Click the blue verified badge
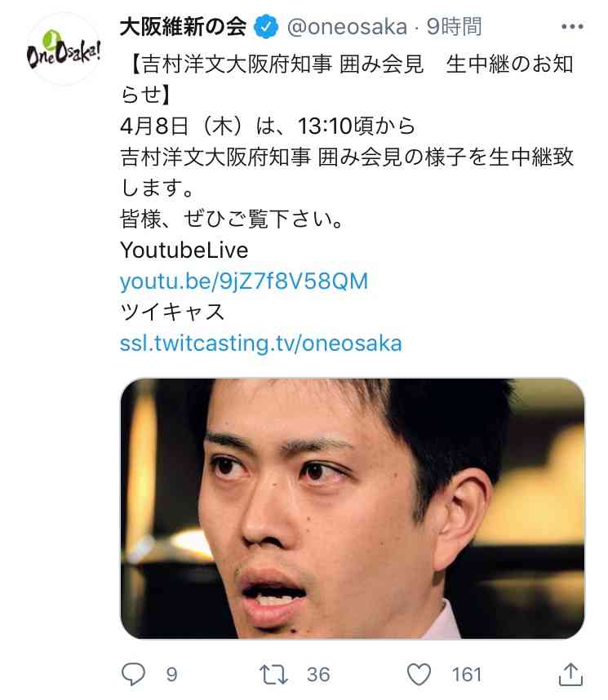 click(x=266, y=27)
